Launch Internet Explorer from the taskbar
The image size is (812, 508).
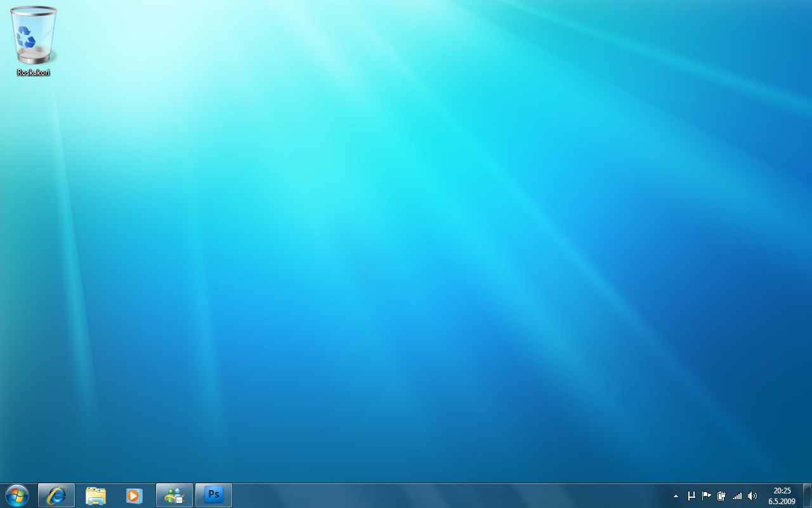(56, 495)
